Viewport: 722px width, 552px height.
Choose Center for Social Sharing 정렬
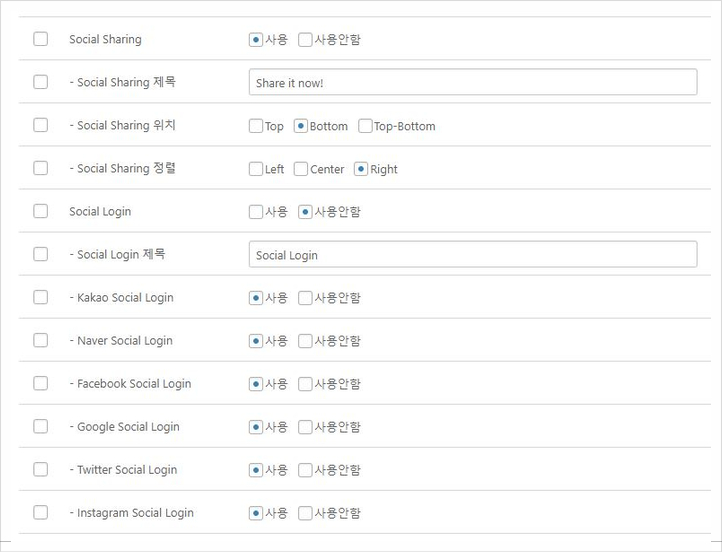coord(301,169)
